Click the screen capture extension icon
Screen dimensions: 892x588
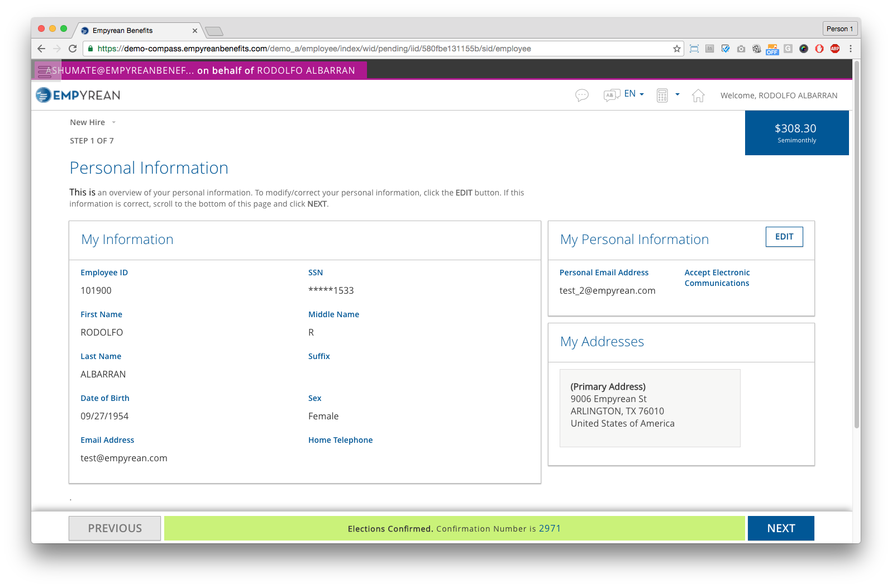click(x=694, y=49)
